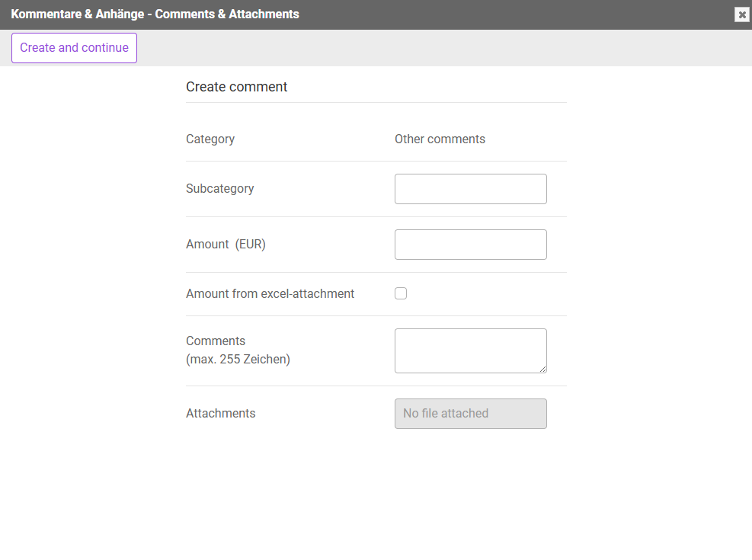The height and width of the screenshot is (560, 752).
Task: Click into the Amount (EUR) field
Action: tap(471, 245)
